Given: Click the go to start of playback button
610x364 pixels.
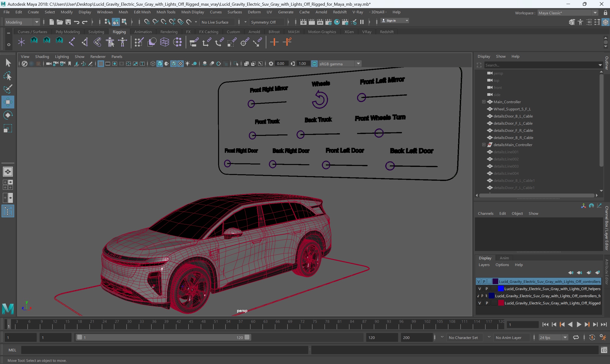Looking at the screenshot, I should (x=545, y=325).
